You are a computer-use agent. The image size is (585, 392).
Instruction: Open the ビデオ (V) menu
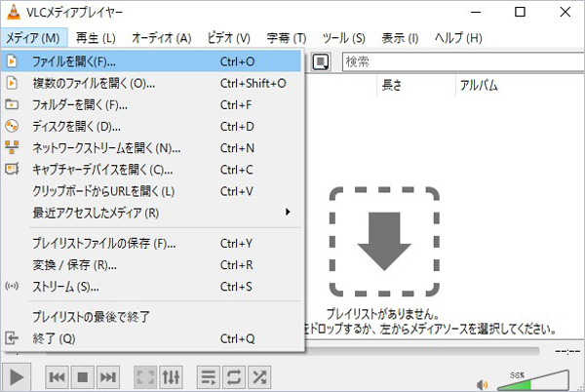pos(229,38)
